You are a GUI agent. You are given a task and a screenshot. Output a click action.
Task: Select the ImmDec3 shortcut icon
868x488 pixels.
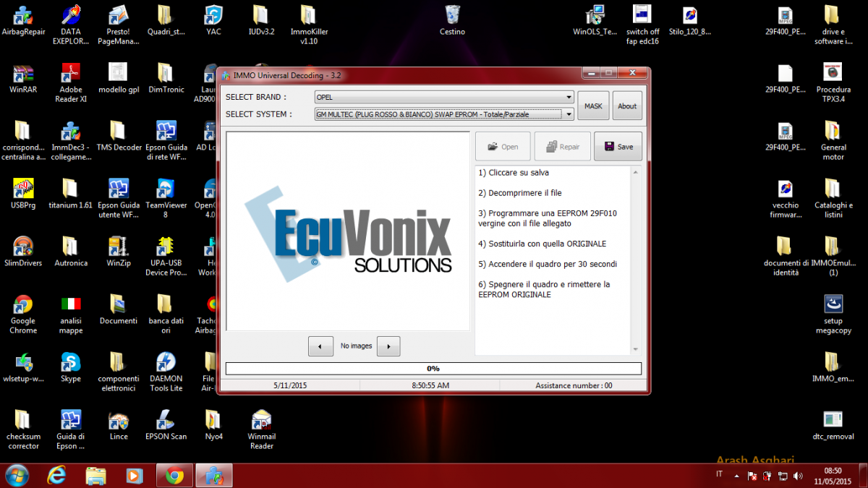click(x=71, y=141)
